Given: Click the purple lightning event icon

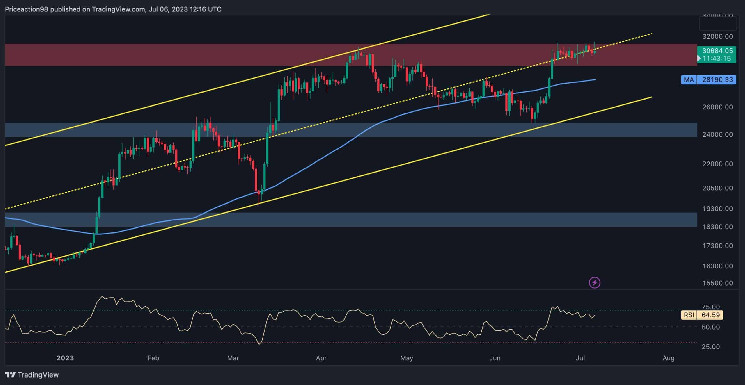Looking at the screenshot, I should point(594,283).
